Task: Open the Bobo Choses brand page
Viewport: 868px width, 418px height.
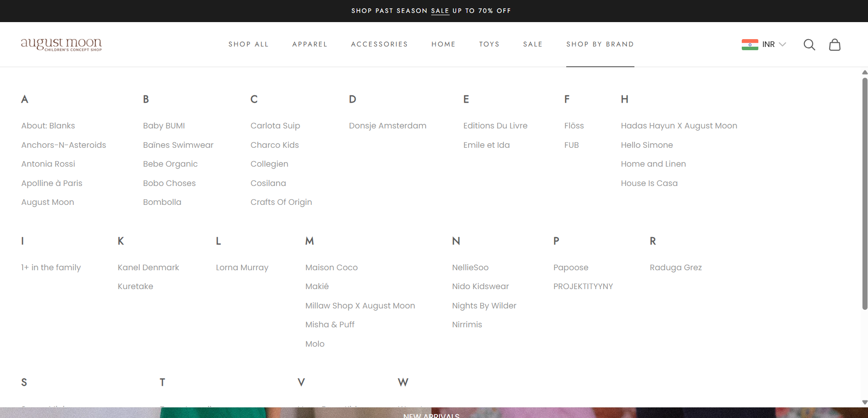Action: coord(169,183)
